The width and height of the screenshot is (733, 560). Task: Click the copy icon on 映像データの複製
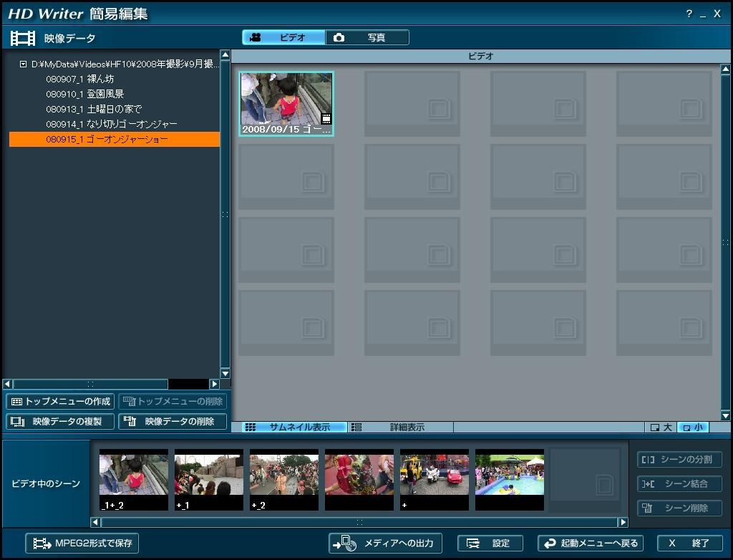[18, 422]
